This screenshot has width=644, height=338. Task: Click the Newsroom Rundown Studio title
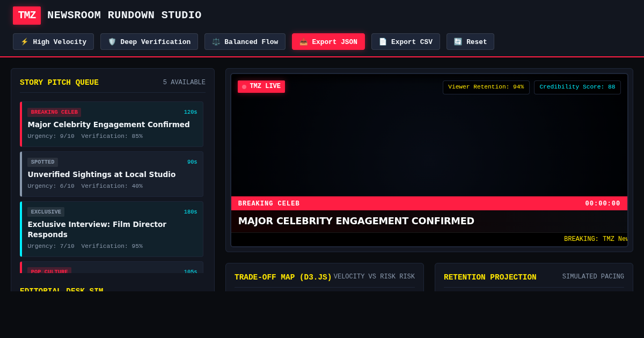[x=125, y=15]
